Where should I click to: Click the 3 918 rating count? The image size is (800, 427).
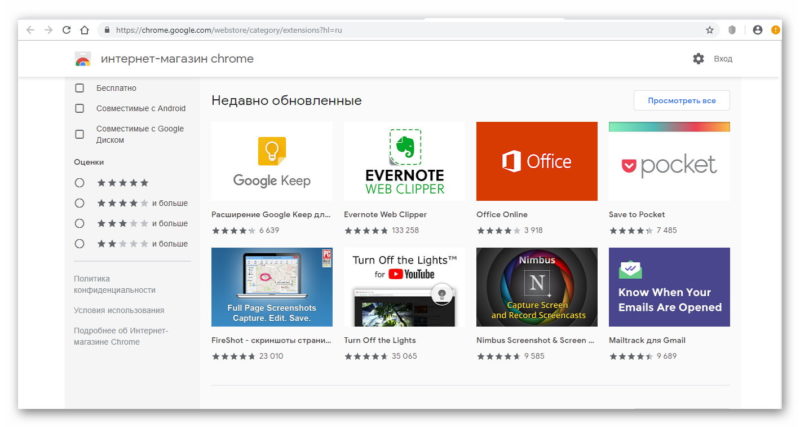(533, 230)
